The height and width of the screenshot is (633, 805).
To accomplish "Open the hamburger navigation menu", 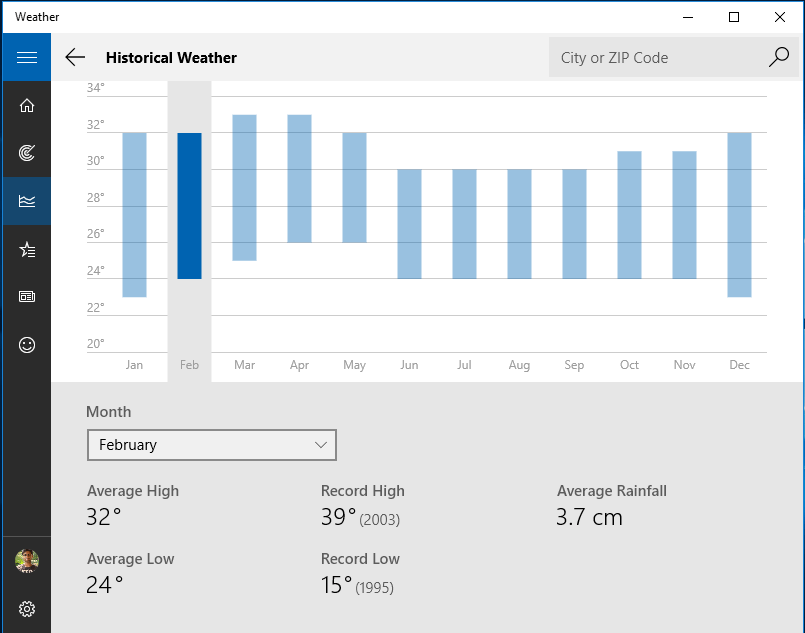I will point(27,57).
